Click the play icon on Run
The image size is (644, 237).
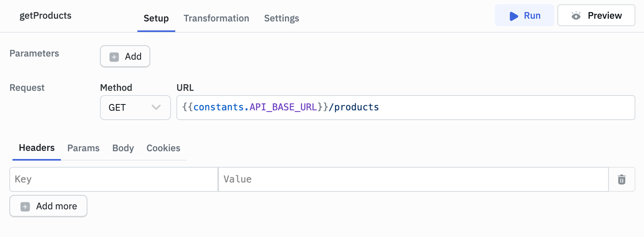[514, 16]
